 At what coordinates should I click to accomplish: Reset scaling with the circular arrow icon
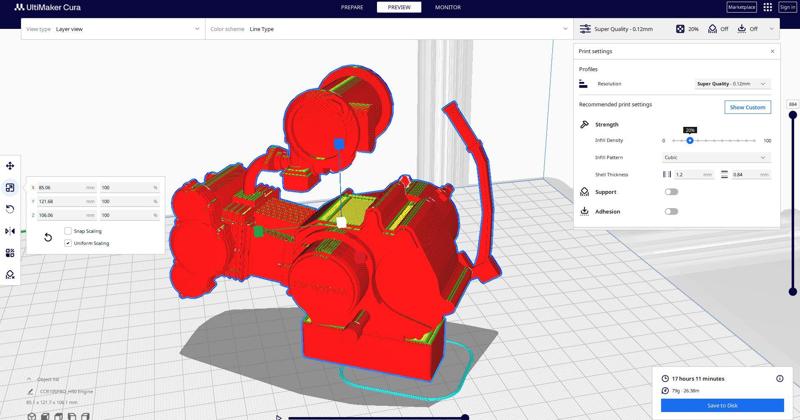coord(47,237)
